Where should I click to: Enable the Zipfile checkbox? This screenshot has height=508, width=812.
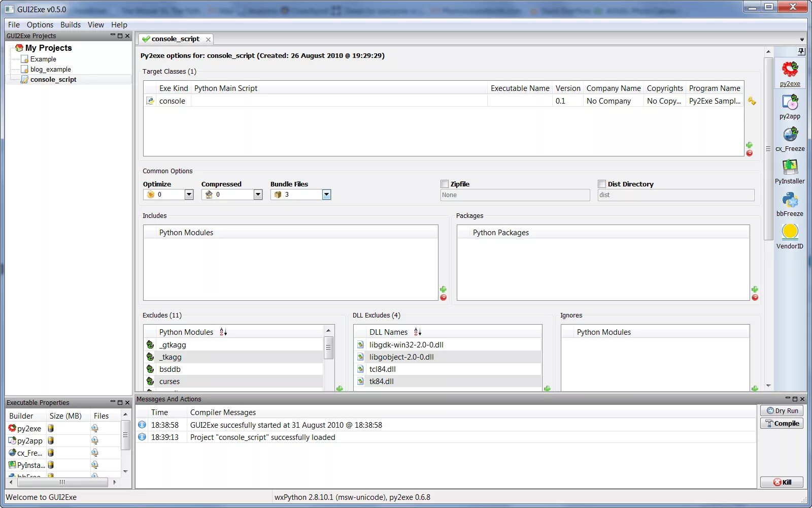[445, 184]
